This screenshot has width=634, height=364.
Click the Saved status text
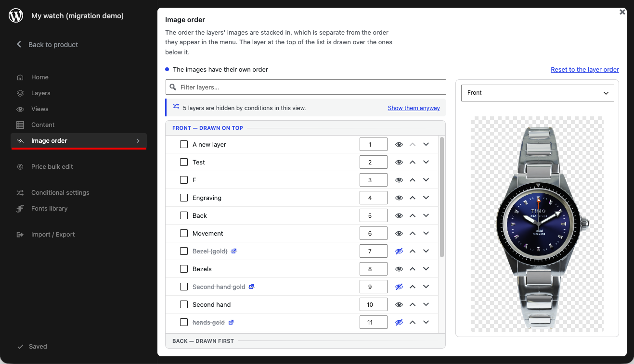coord(38,346)
